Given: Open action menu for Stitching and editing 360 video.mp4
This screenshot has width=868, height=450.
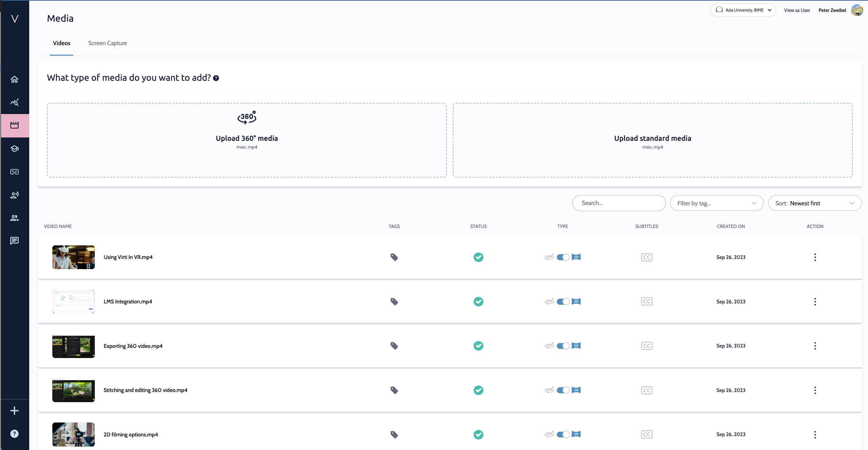Looking at the screenshot, I should pyautogui.click(x=815, y=390).
